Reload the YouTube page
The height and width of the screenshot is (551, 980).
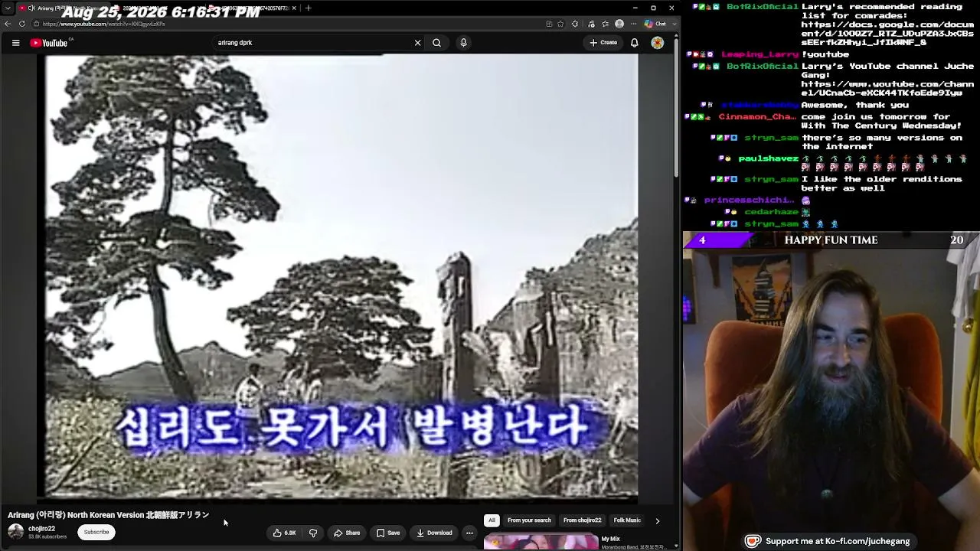click(21, 24)
